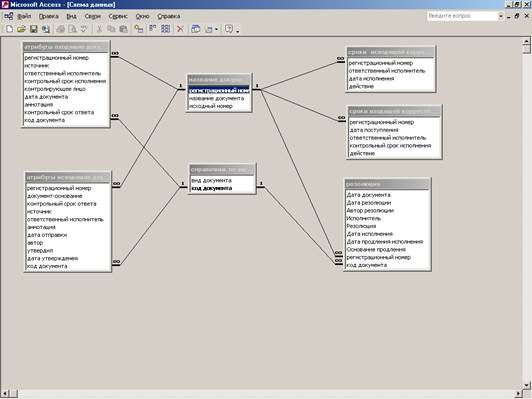Click the red X delete icon

(x=180, y=29)
